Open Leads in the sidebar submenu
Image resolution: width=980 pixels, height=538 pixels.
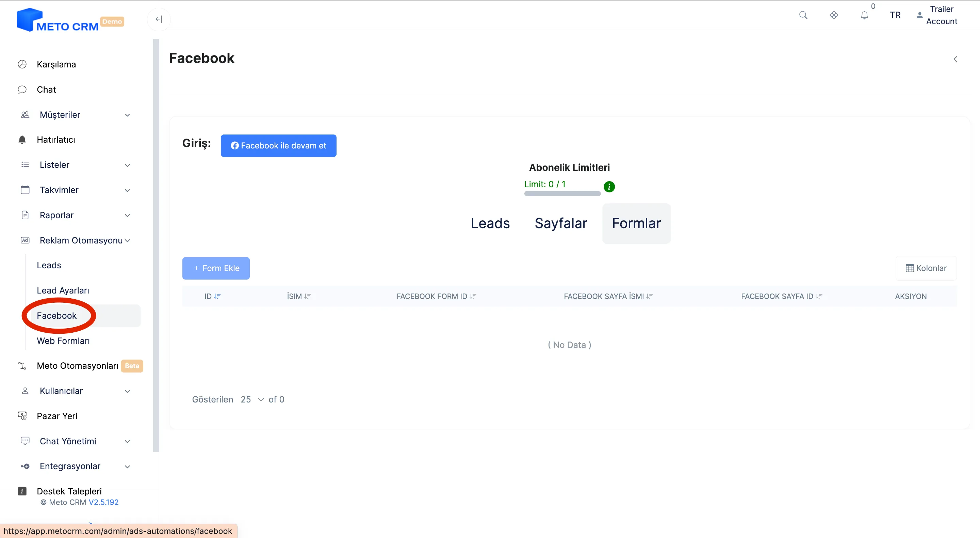pos(49,265)
